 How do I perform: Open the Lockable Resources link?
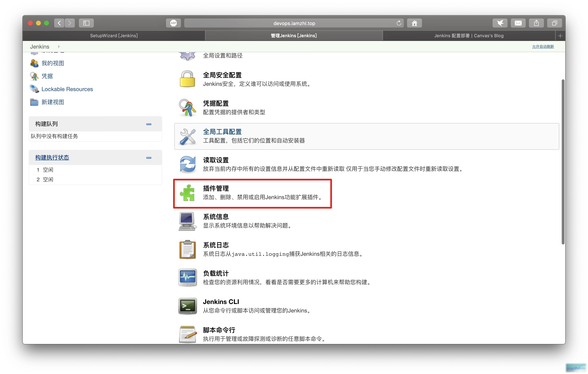(x=67, y=89)
